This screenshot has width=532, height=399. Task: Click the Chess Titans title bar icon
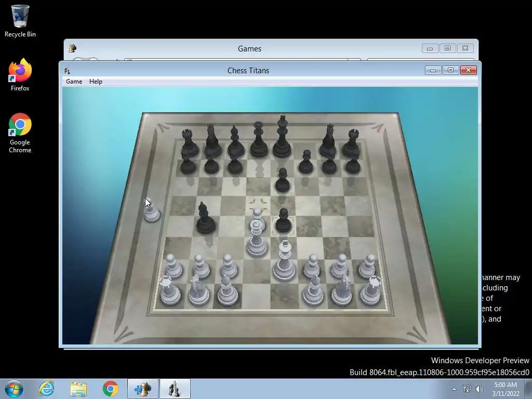pyautogui.click(x=67, y=71)
